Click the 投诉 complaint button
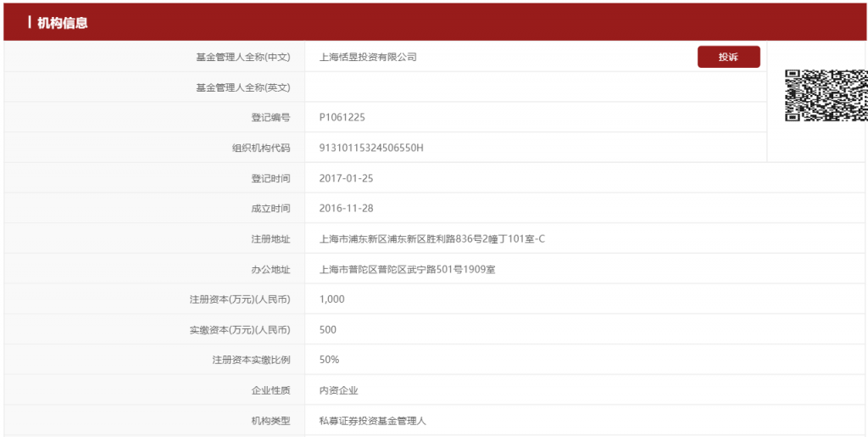Viewport: 868px width, 437px height. coord(728,57)
